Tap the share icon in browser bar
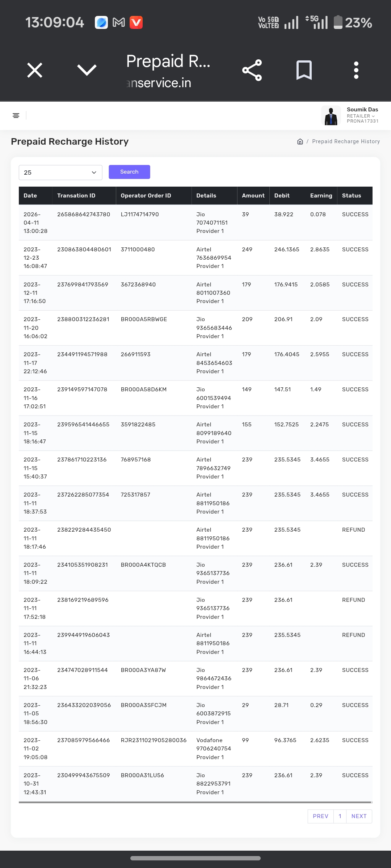Image resolution: width=391 pixels, height=868 pixels. point(252,70)
